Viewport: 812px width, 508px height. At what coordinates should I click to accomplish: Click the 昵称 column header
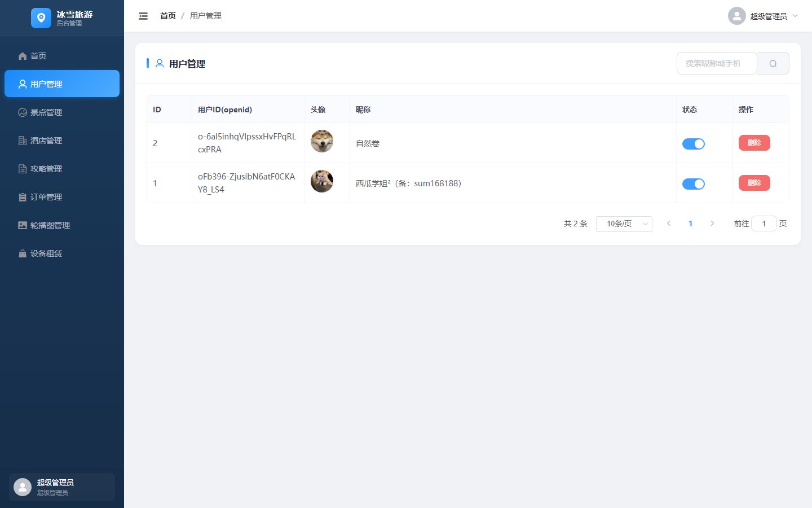click(363, 110)
